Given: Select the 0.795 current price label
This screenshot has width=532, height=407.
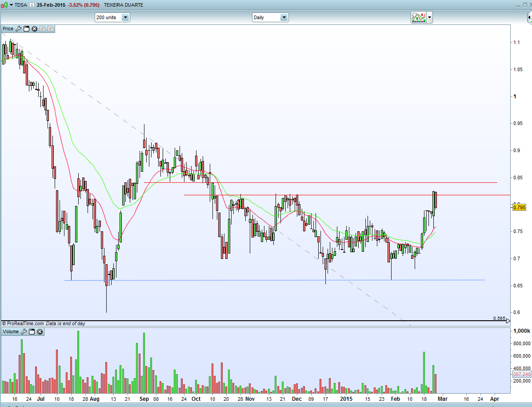Looking at the screenshot, I should click(x=519, y=207).
